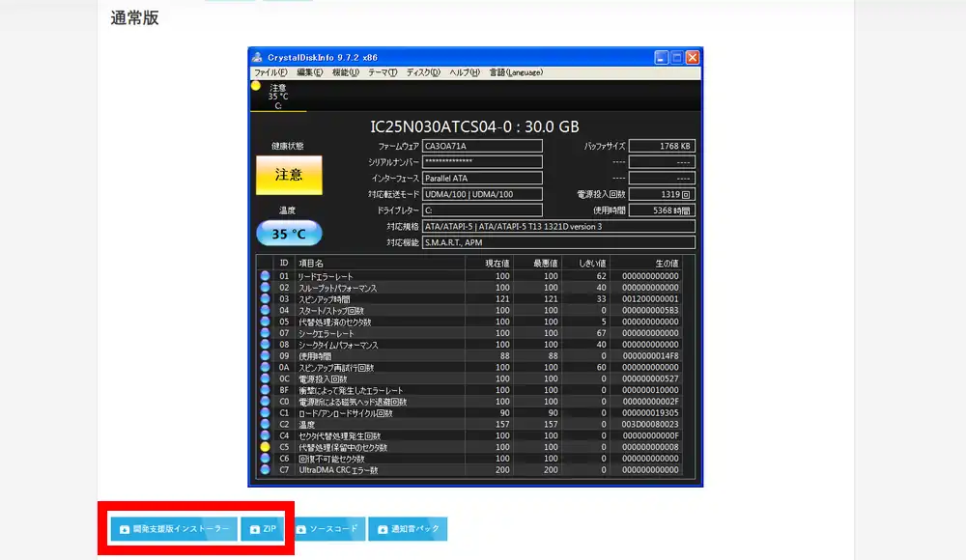Open the ディスク menu

(x=423, y=72)
